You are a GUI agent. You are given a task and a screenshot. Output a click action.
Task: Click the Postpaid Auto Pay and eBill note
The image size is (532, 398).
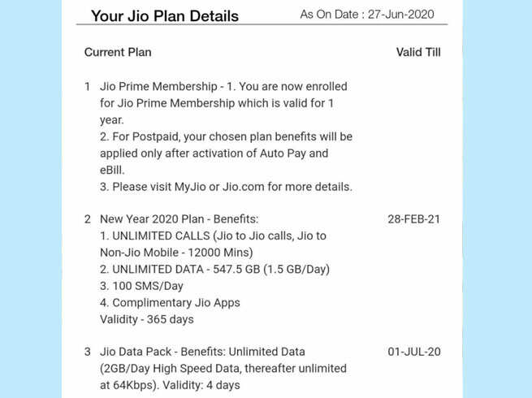click(226, 154)
